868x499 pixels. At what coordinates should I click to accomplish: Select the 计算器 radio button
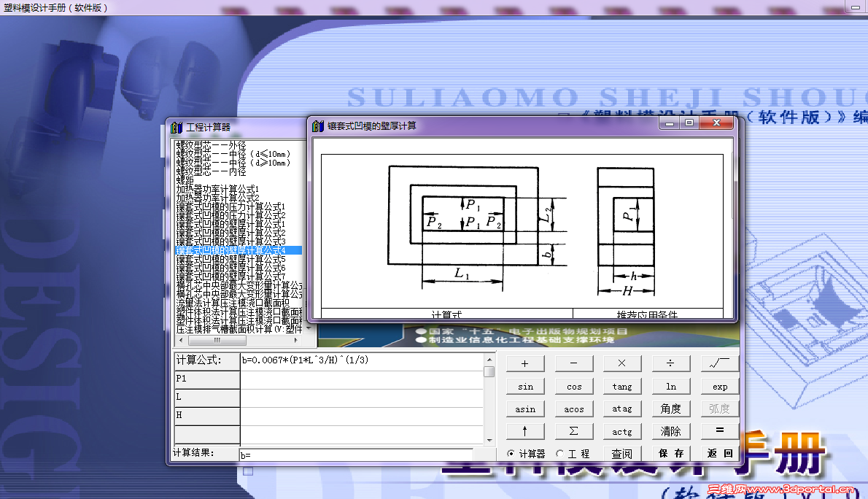click(511, 453)
